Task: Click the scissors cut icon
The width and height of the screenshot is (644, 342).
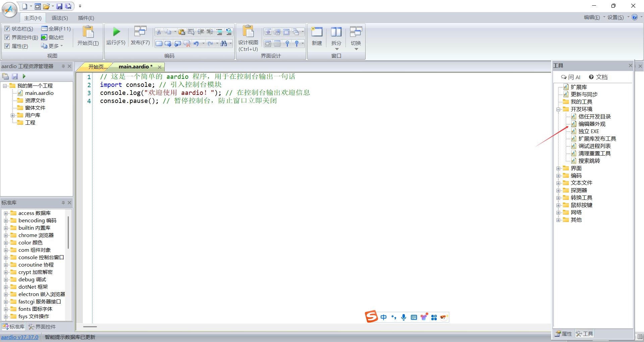Action: click(x=159, y=32)
